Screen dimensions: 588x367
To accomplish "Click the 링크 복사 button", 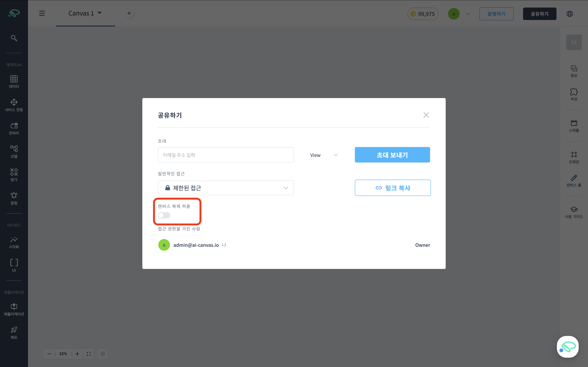I will pyautogui.click(x=392, y=188).
